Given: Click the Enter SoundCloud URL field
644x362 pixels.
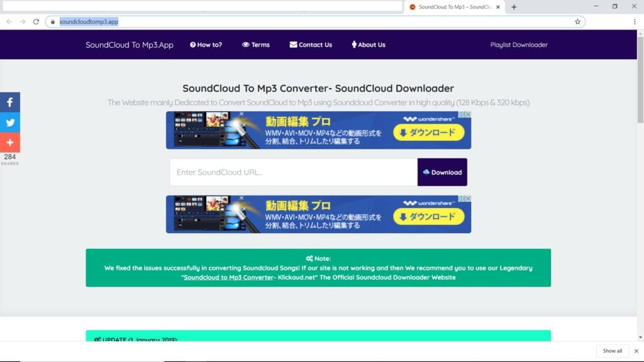Looking at the screenshot, I should tap(294, 172).
